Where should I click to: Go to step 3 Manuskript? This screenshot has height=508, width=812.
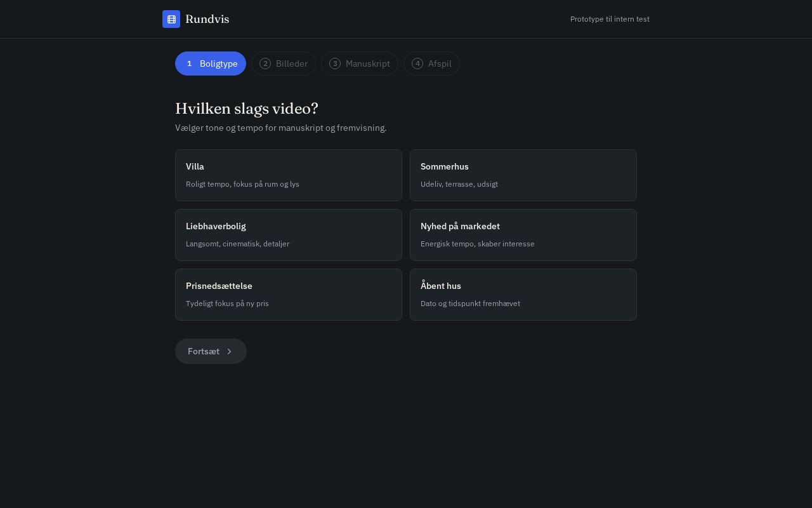(x=360, y=63)
